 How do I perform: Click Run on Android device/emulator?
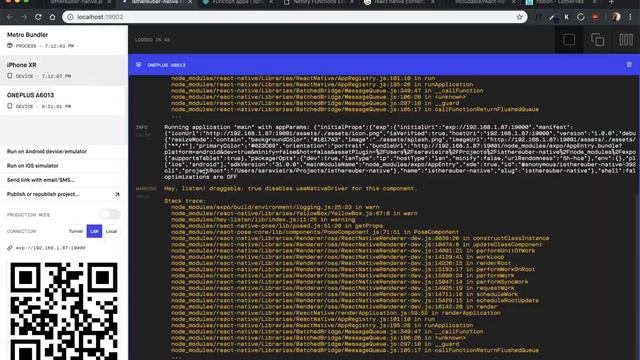[x=47, y=151]
